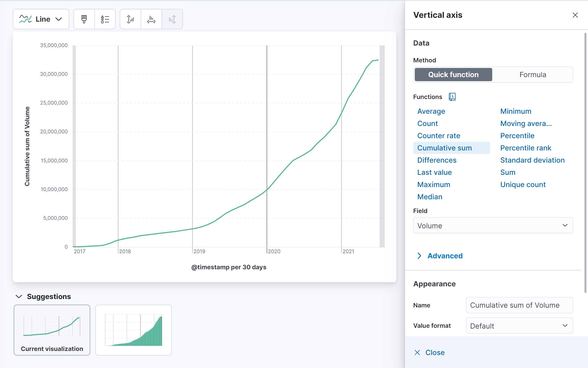Select the bar chart suggestion thumbnail
Viewport: 588px width, 368px height.
[133, 330]
